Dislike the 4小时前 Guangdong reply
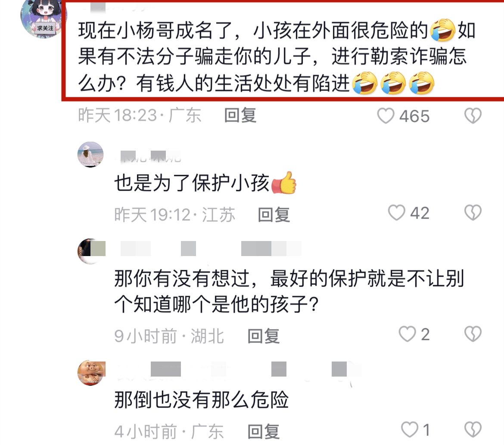This screenshot has height=445, width=504. [473, 430]
